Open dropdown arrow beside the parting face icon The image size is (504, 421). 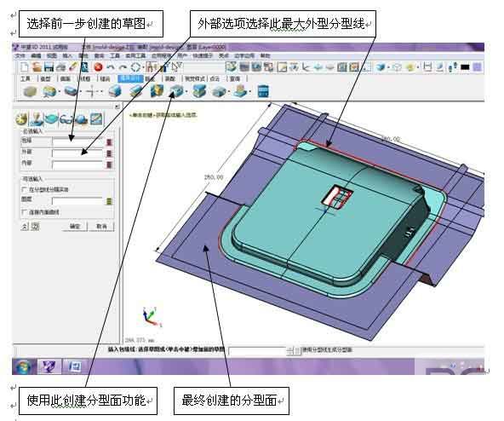[x=186, y=92]
